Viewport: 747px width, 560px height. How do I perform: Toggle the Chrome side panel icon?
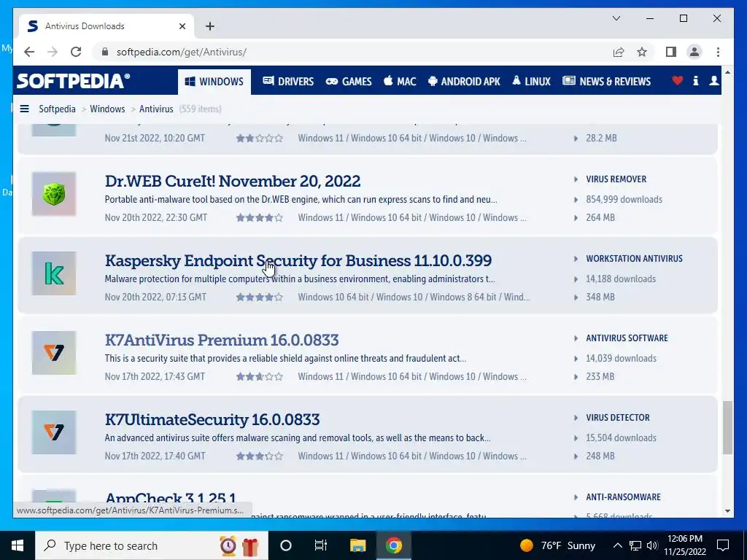[x=671, y=52]
